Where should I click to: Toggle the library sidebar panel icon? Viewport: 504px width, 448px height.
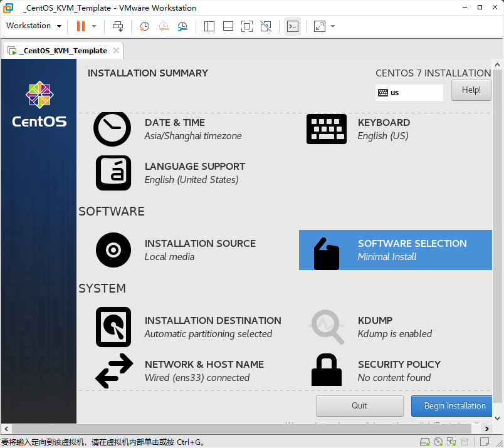pyautogui.click(x=209, y=26)
